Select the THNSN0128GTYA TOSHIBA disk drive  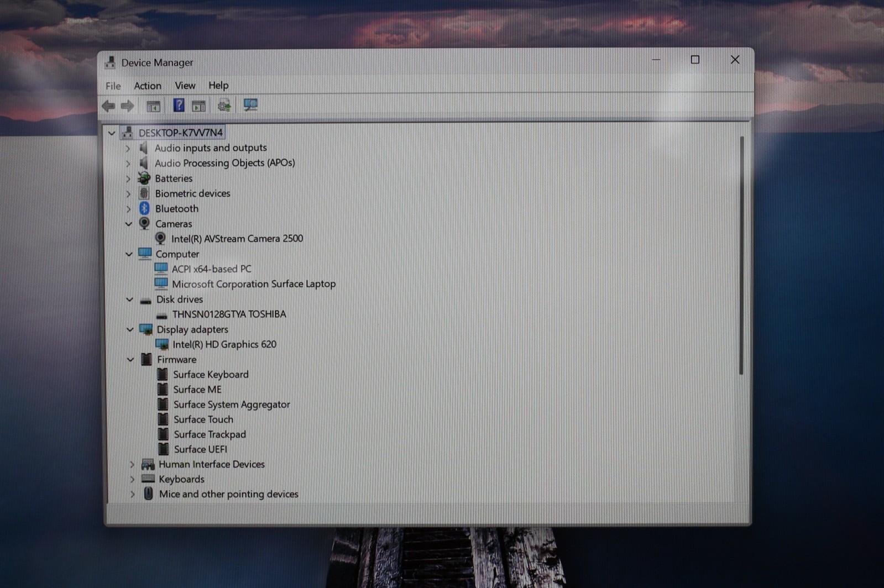tap(229, 314)
